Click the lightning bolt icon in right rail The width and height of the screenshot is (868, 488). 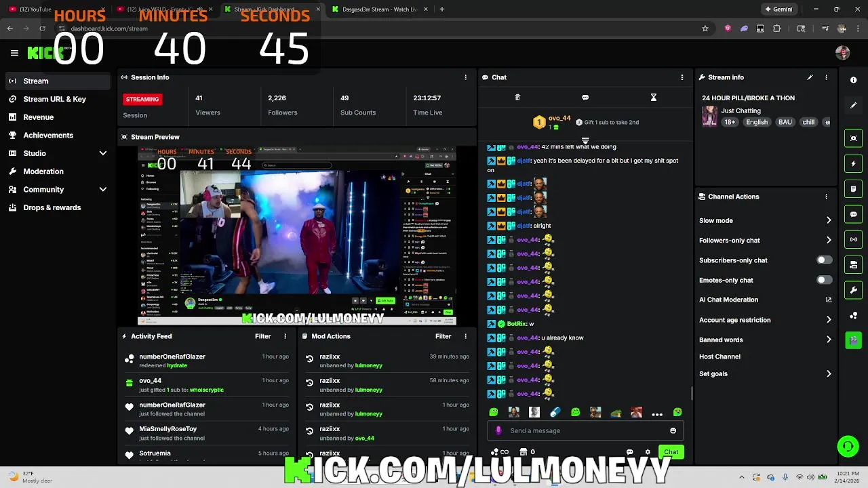pyautogui.click(x=853, y=163)
